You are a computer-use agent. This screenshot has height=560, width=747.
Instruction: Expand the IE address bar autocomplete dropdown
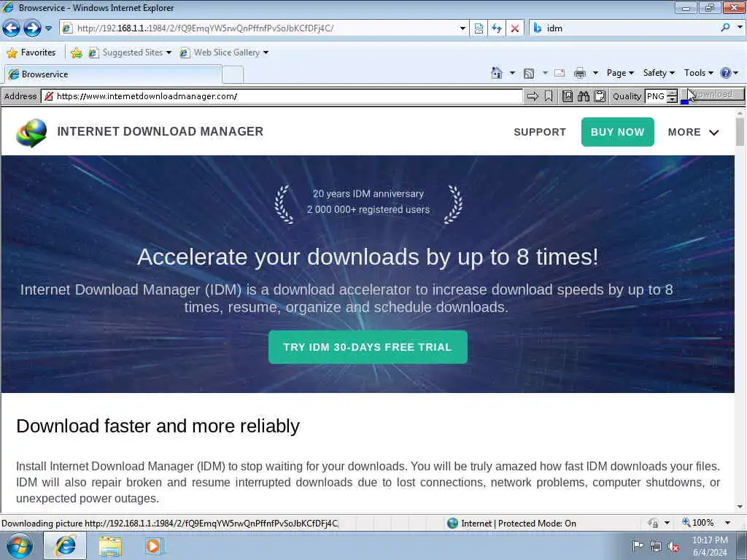(x=462, y=28)
